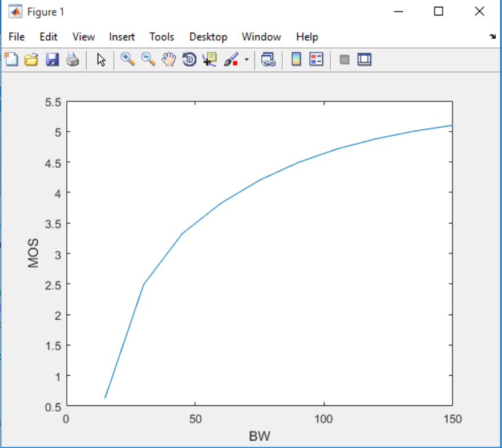This screenshot has height=448, width=502.
Task: Click the x-axis tick label 100
Action: click(x=323, y=419)
